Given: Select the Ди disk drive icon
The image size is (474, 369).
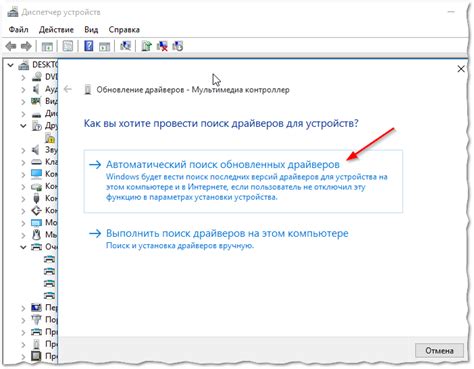Looking at the screenshot, I should coord(36,114).
